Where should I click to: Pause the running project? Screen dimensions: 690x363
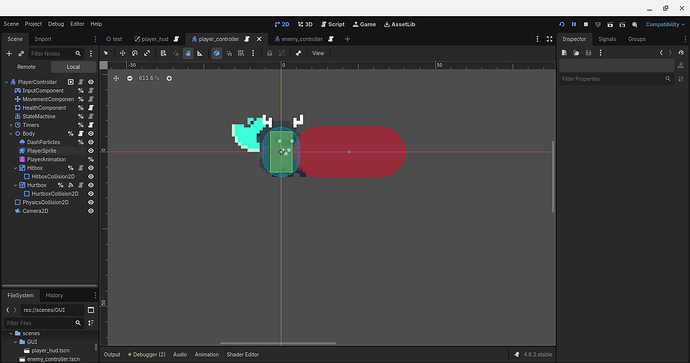coord(574,24)
